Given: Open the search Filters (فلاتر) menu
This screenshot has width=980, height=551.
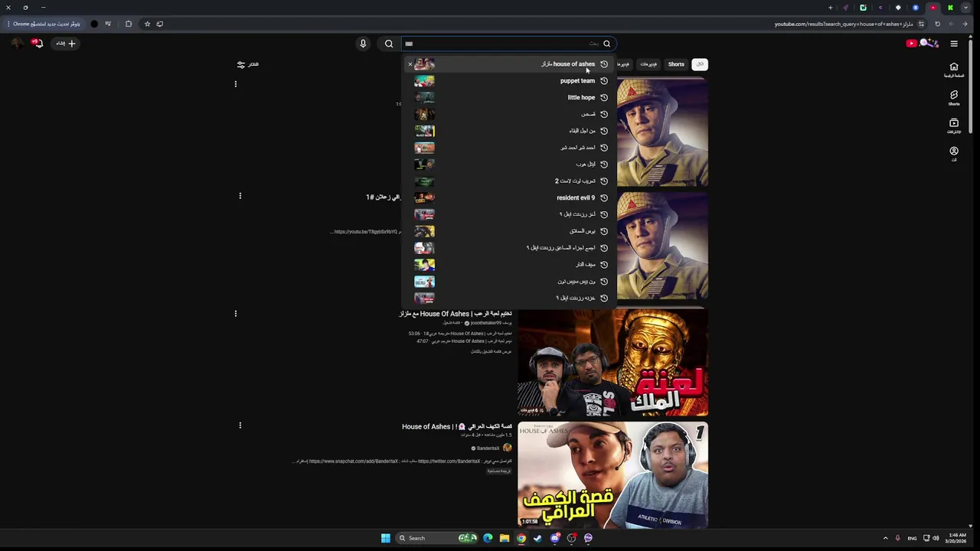Looking at the screenshot, I should click(x=247, y=64).
